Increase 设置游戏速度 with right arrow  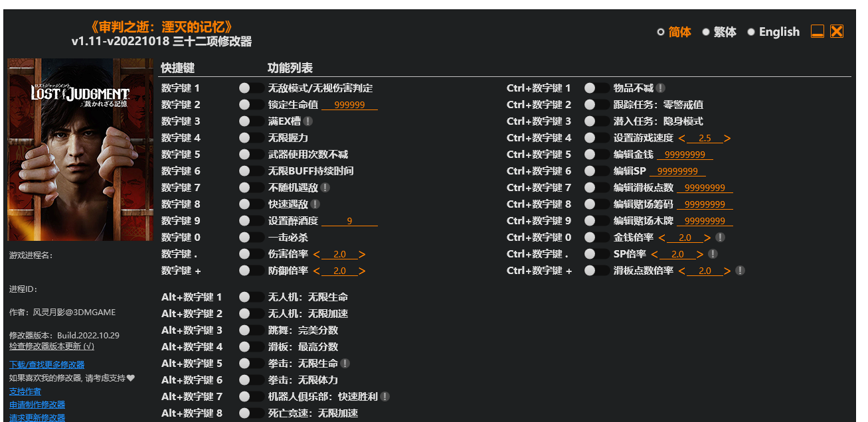[727, 138]
